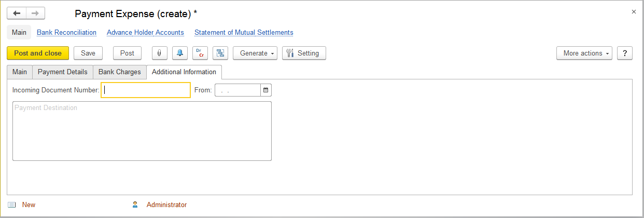Screen dimensions: 644x218
Task: Go forward with the right arrow
Action: pos(35,13)
